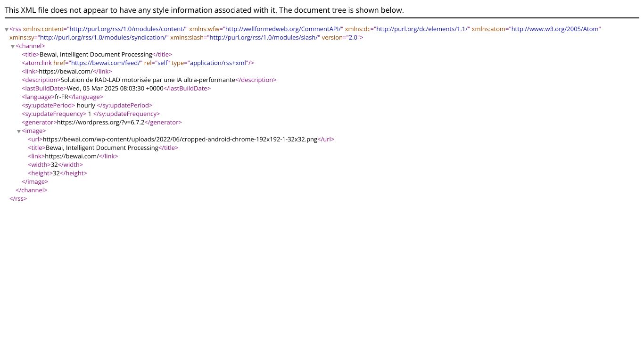Click the image link value 'https://bewai.com/' inside image

coord(72,156)
